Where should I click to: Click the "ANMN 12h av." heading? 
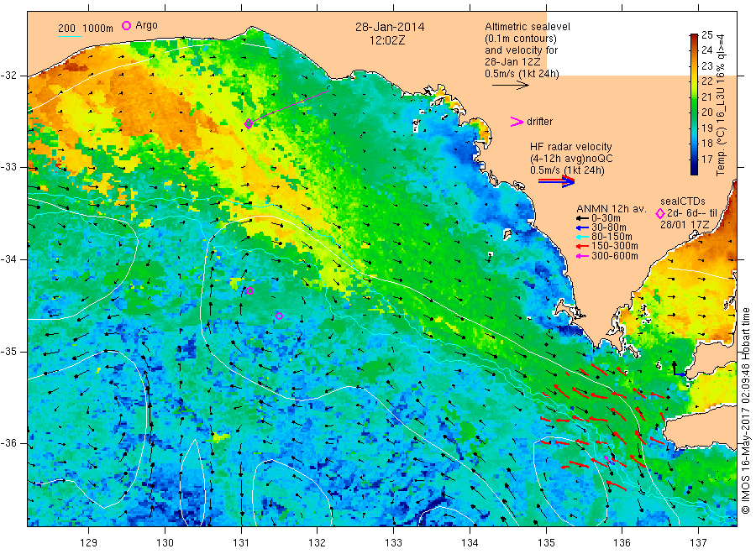coord(612,209)
